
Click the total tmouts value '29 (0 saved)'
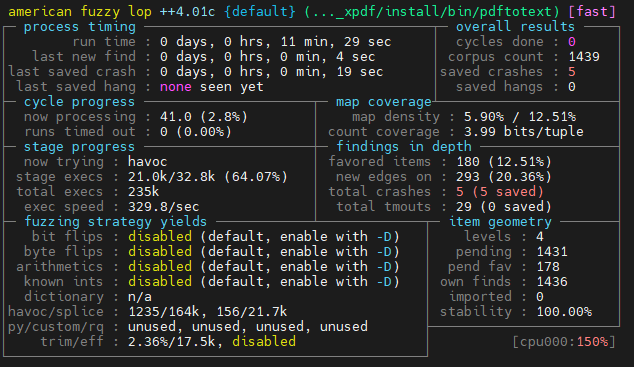click(x=504, y=207)
